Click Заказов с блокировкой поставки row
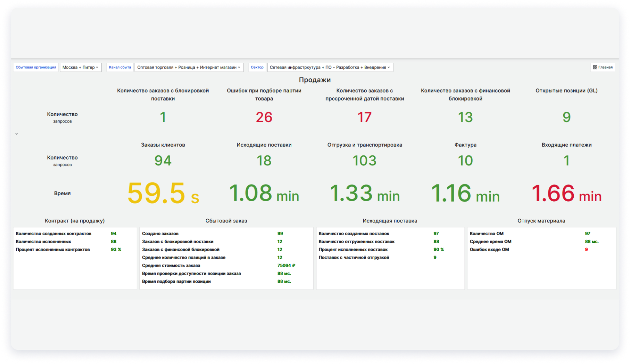The width and height of the screenshot is (630, 364). (226, 241)
